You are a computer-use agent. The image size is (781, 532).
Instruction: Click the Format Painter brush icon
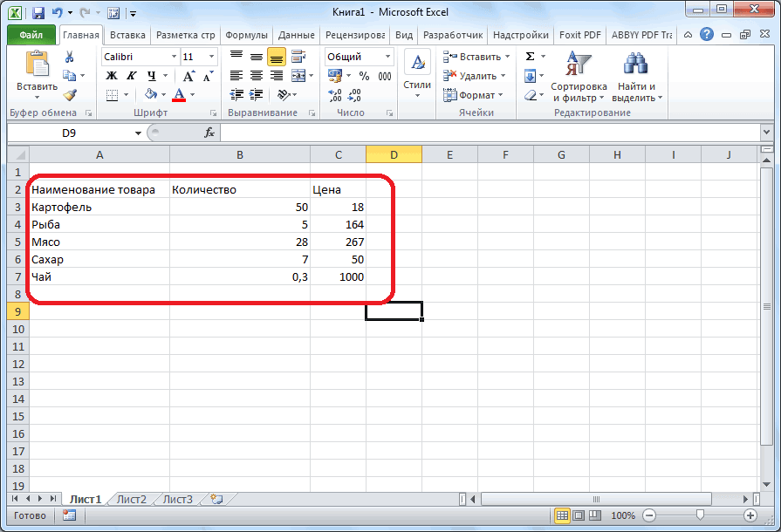69,95
